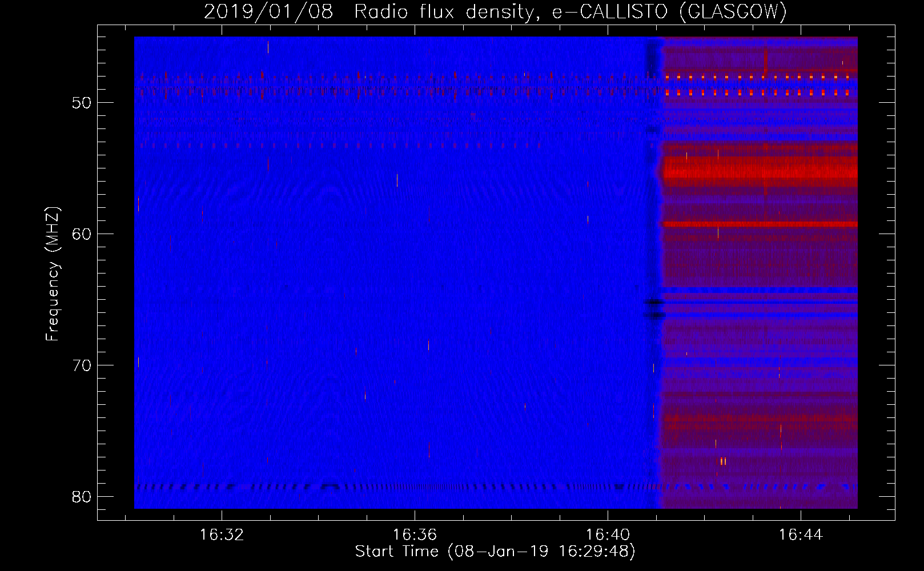924x571 pixels.
Task: Click the bright red emission band near 55 MHz
Action: click(760, 170)
